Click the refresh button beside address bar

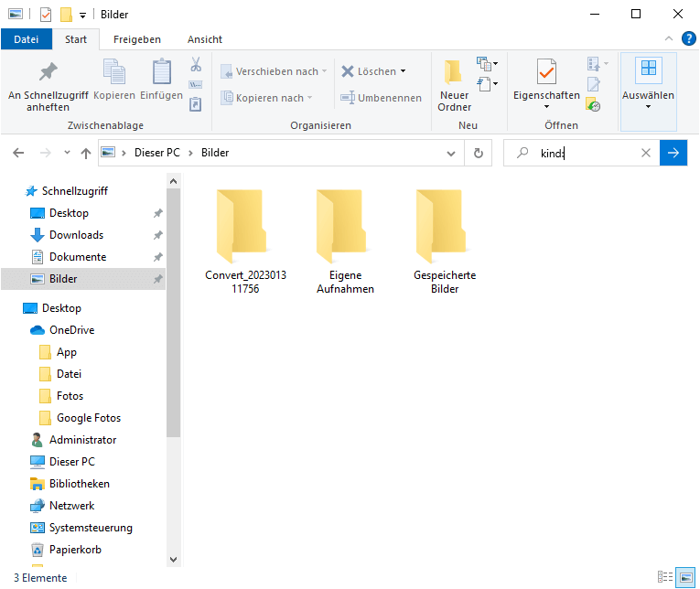(478, 153)
